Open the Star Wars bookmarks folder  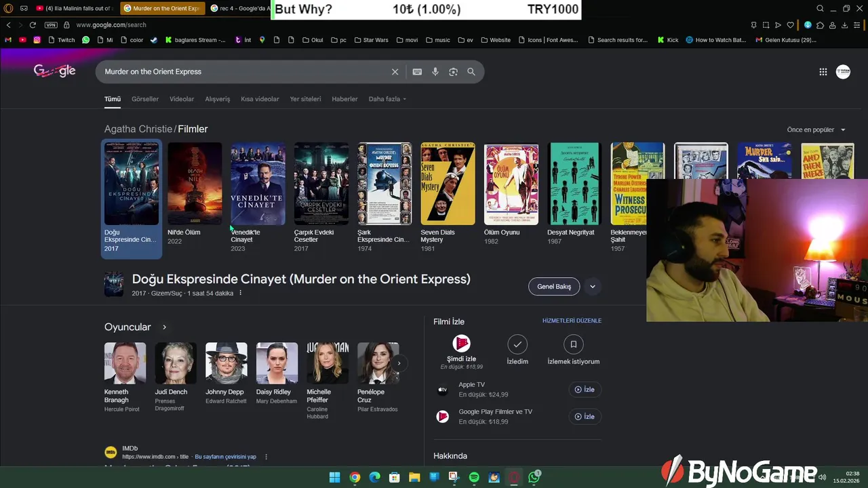coord(370,40)
